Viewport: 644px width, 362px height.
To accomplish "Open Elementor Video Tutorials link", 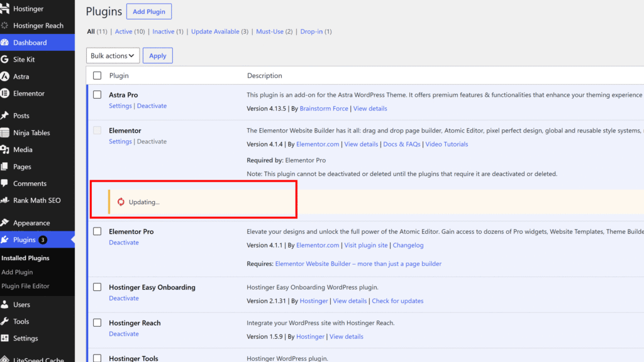I will (x=447, y=145).
